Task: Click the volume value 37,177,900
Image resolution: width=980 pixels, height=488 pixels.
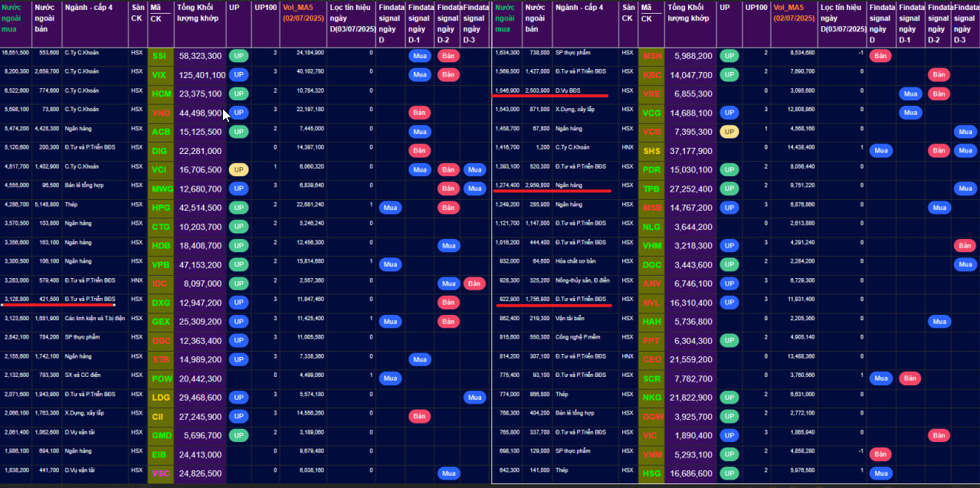Action: tap(690, 151)
